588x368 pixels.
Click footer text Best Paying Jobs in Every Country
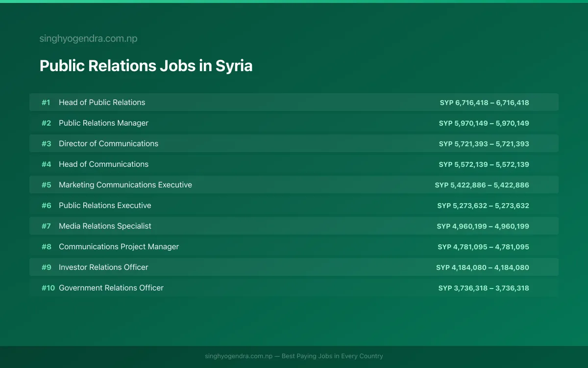tap(332, 356)
